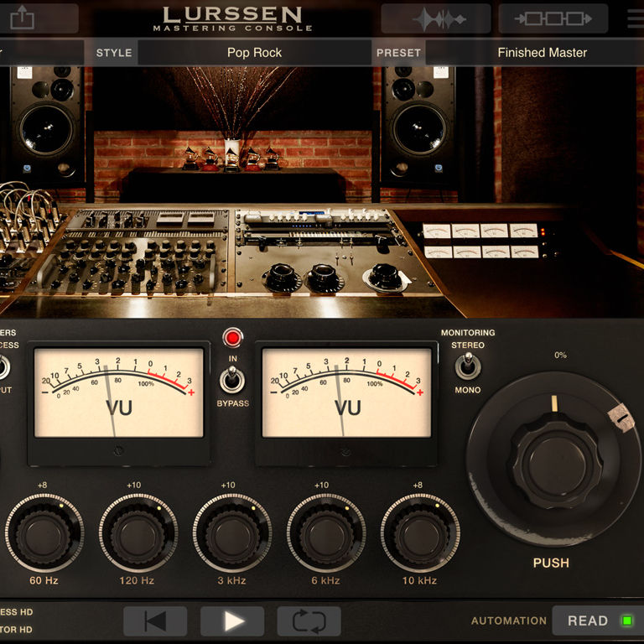Rewind to start with skip-back button
The width and height of the screenshot is (644, 644).
coord(155,621)
